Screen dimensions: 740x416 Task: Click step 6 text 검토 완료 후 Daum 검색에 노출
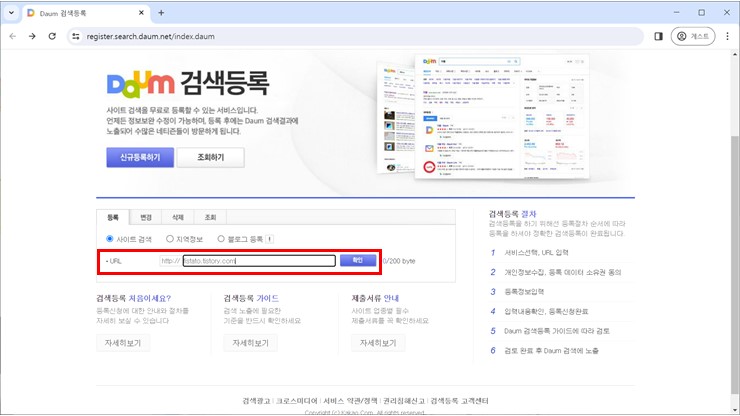tap(551, 351)
